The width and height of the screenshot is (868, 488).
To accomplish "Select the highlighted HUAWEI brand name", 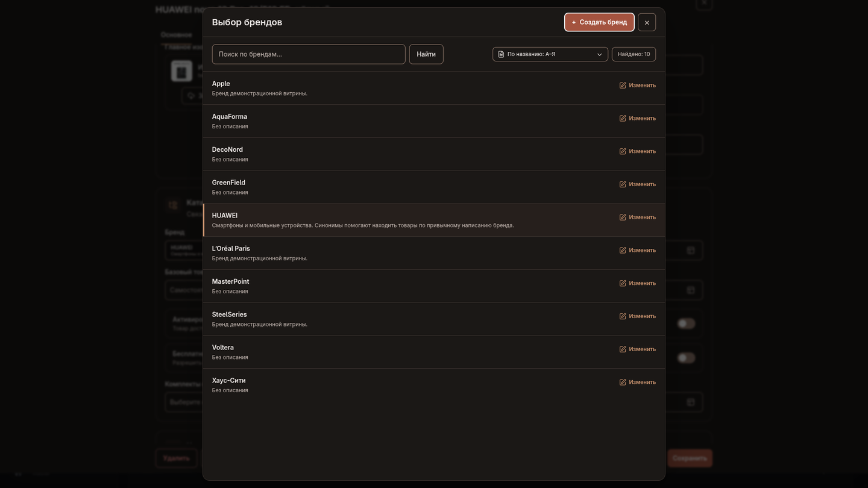I will 225,216.
